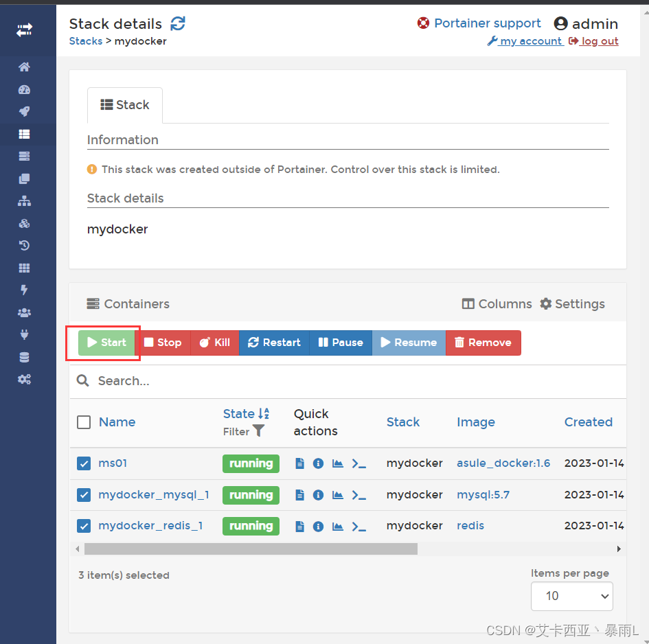Image resolution: width=649 pixels, height=644 pixels.
Task: Open console icon for mydocker_mysql_1
Action: coord(359,495)
